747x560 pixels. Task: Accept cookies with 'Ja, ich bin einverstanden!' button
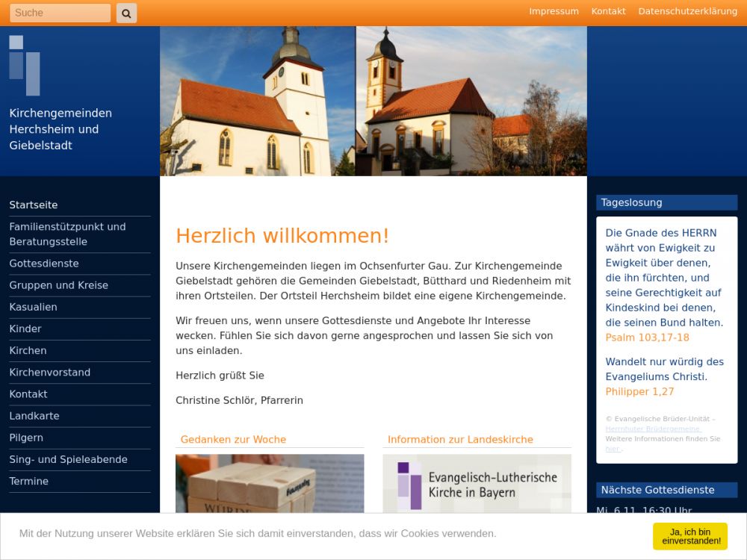click(689, 536)
